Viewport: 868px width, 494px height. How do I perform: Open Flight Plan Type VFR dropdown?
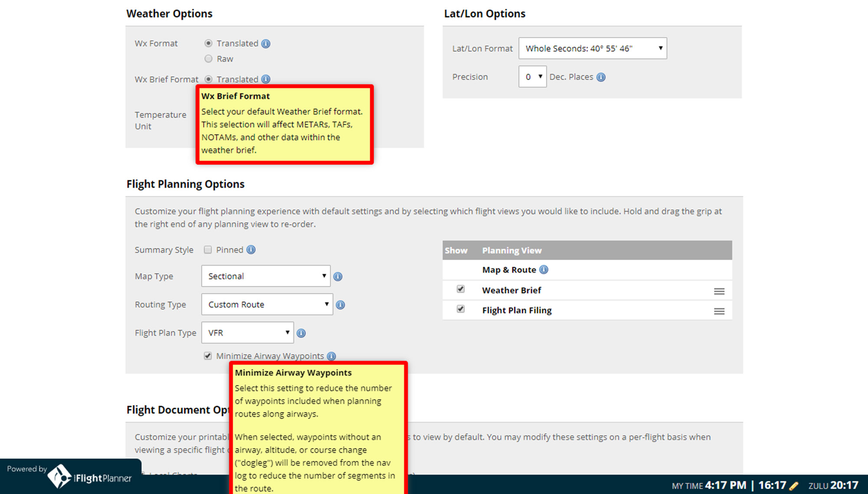click(x=247, y=333)
